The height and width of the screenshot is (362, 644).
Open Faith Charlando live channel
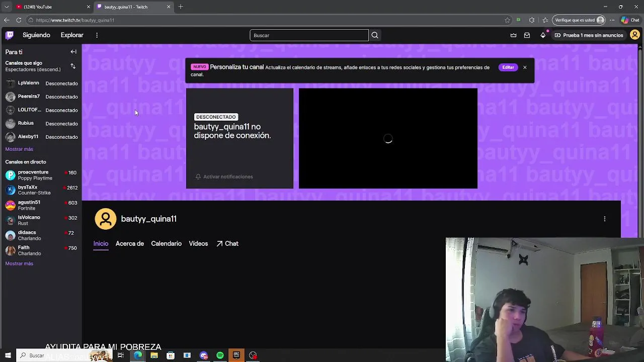[x=41, y=250]
